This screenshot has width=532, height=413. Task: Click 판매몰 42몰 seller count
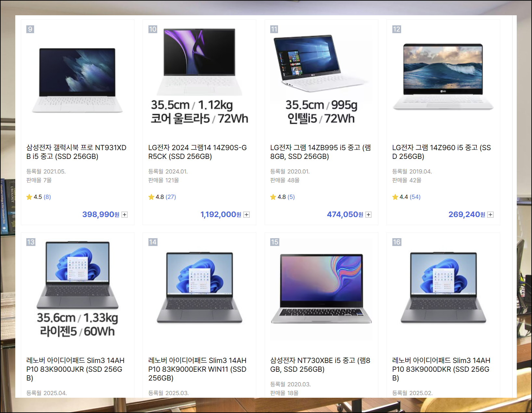point(407,180)
